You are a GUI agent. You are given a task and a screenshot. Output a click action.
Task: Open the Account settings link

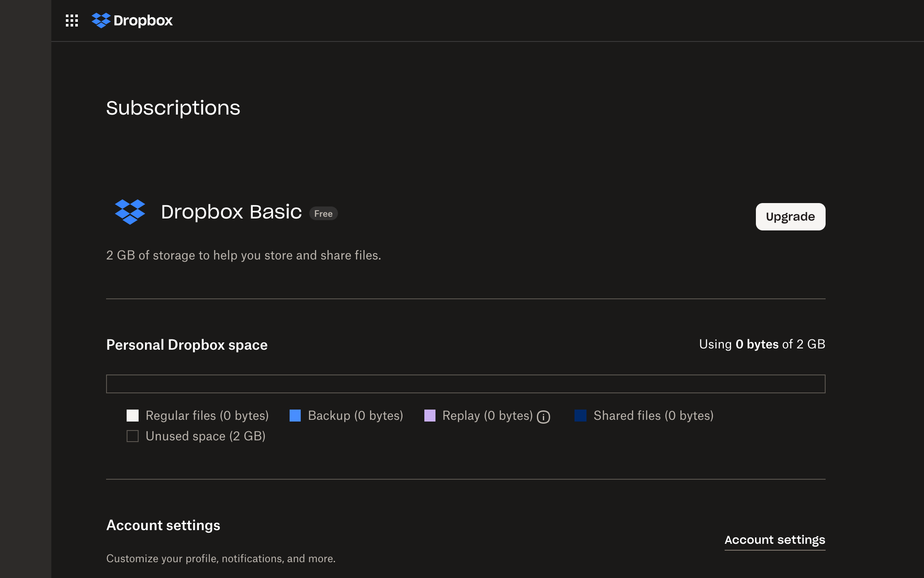point(774,540)
